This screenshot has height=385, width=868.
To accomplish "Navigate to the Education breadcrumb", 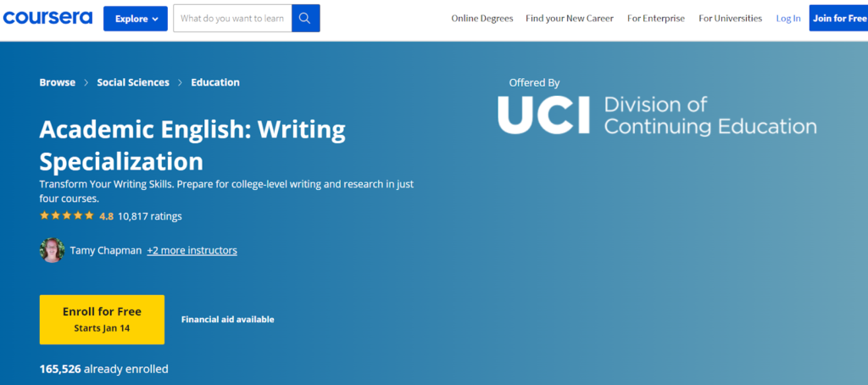I will point(215,82).
